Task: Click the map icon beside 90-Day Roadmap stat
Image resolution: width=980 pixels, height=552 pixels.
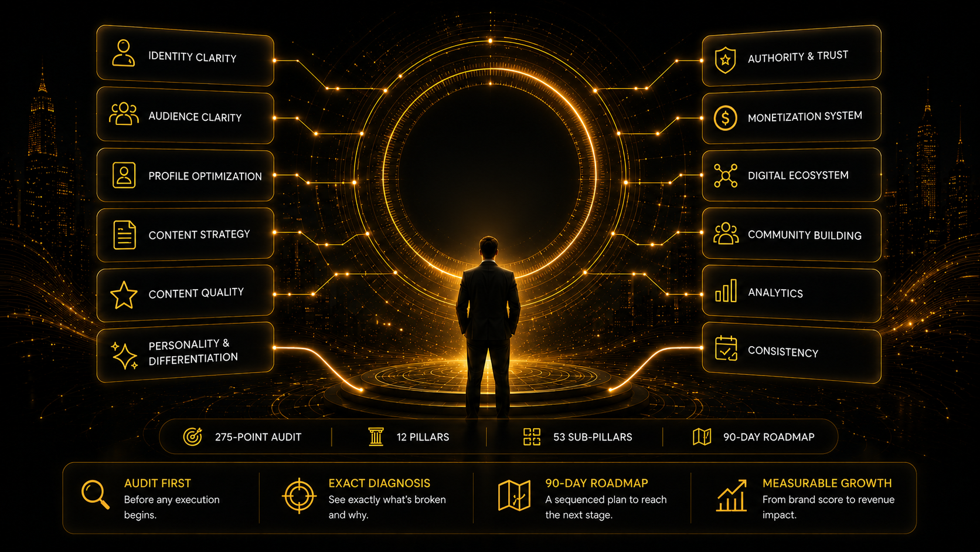Action: (702, 436)
